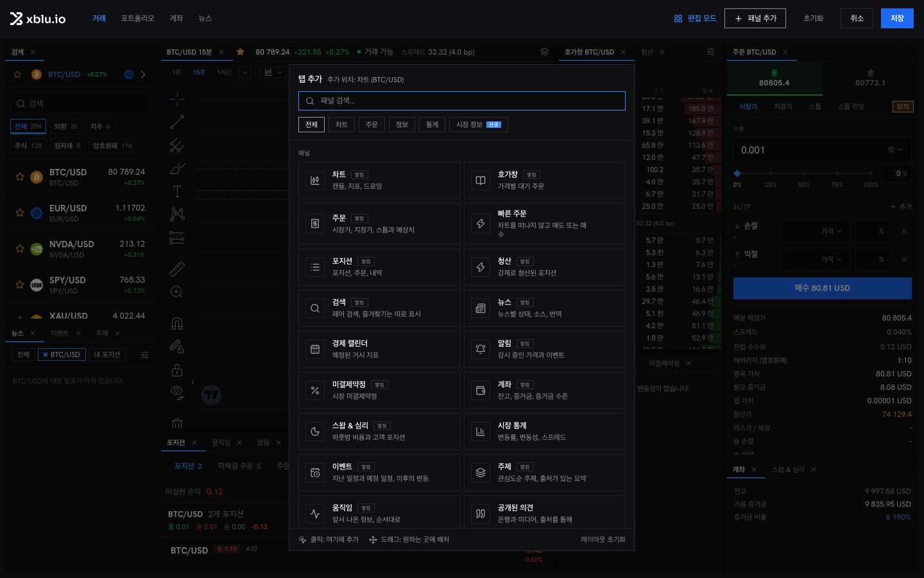
Task: Add the 공개된 의견 panel
Action: point(545,512)
